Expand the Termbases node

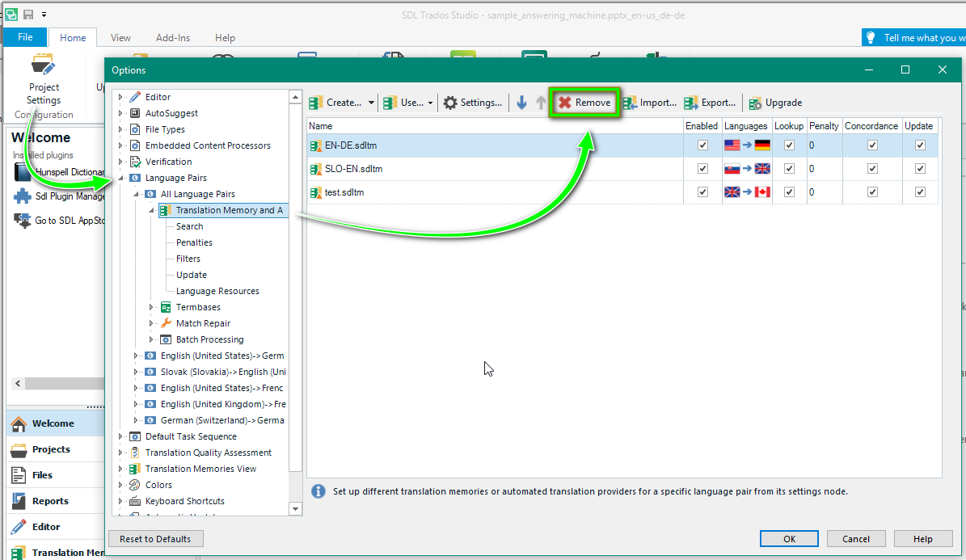[x=151, y=307]
